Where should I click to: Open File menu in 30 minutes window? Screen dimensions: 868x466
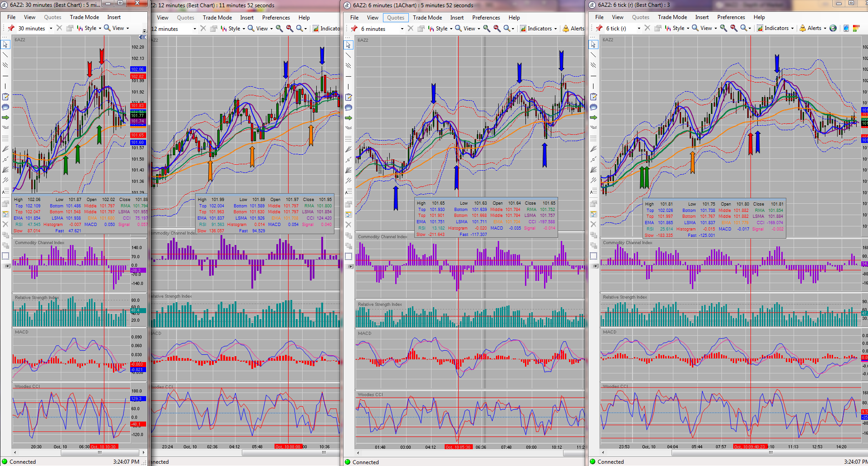point(11,17)
